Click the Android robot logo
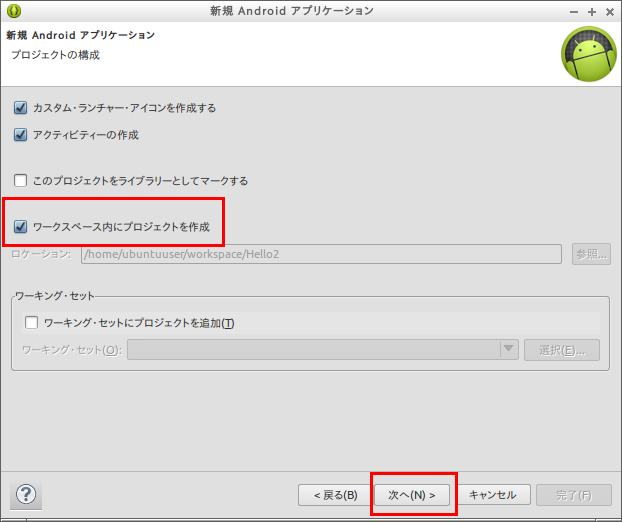Viewport: 622px width, 522px height. coord(589,54)
